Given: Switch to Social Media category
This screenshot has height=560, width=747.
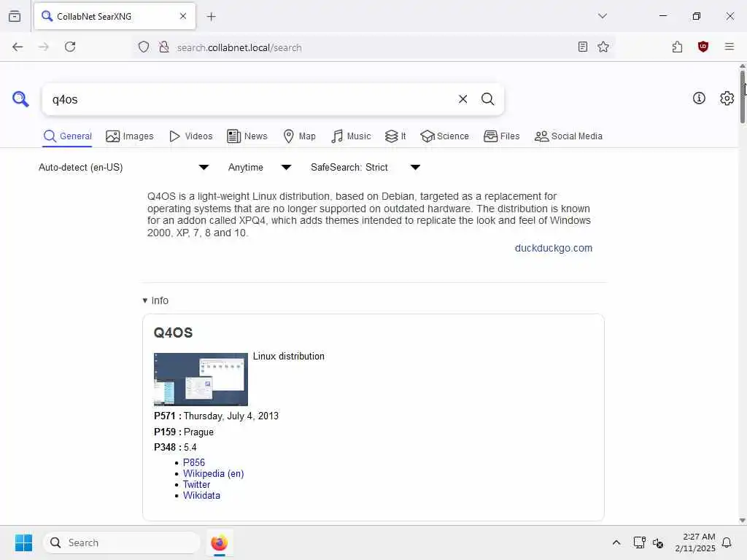Looking at the screenshot, I should [x=568, y=136].
